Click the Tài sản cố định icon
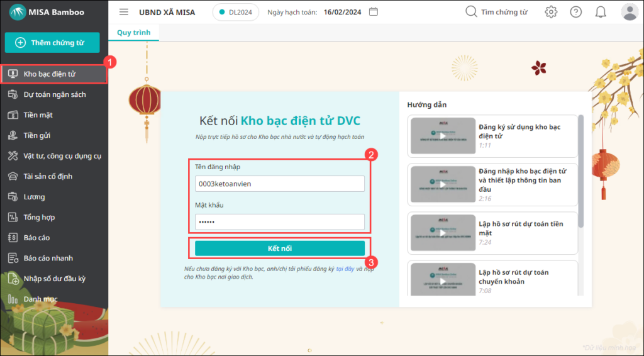644x356 pixels. [13, 176]
